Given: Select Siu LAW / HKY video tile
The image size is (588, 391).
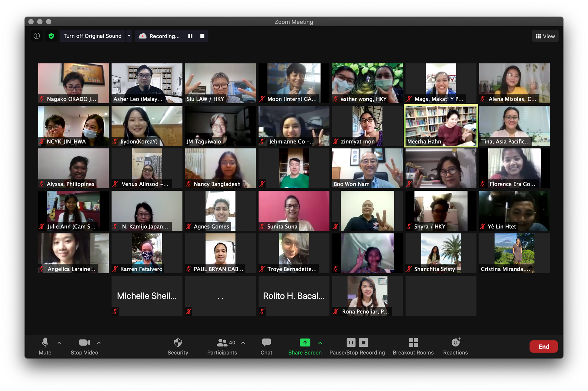Looking at the screenshot, I should coord(220,83).
